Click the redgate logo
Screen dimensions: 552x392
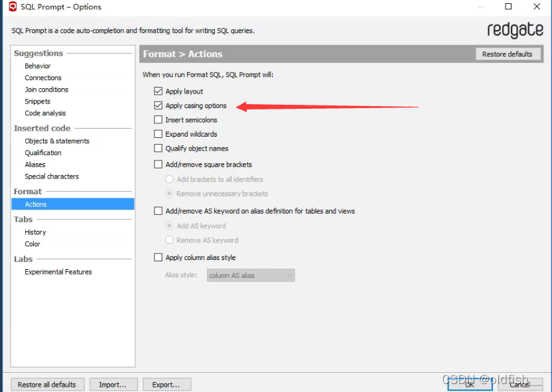tap(515, 31)
